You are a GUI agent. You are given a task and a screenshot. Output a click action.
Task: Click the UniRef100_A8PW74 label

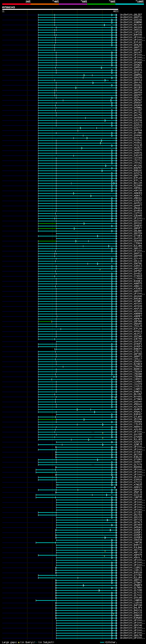pos(131,319)
